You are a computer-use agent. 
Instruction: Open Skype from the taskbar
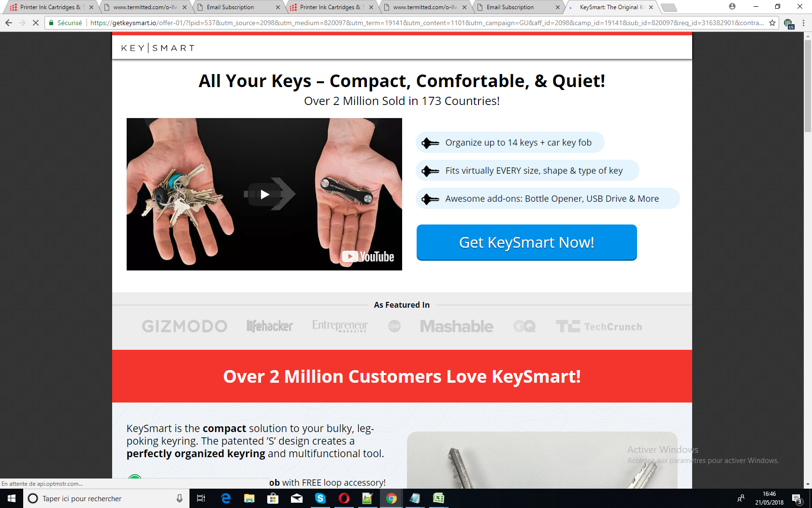[320, 498]
